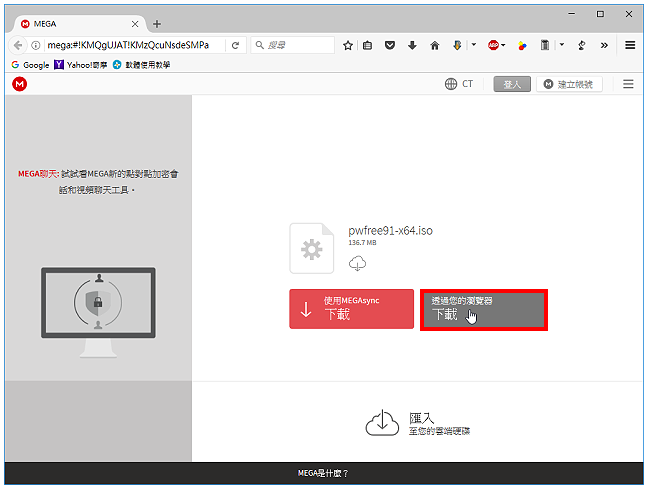654x490 pixels.
Task: Click the import to cloud drive label text
Action: (439, 424)
